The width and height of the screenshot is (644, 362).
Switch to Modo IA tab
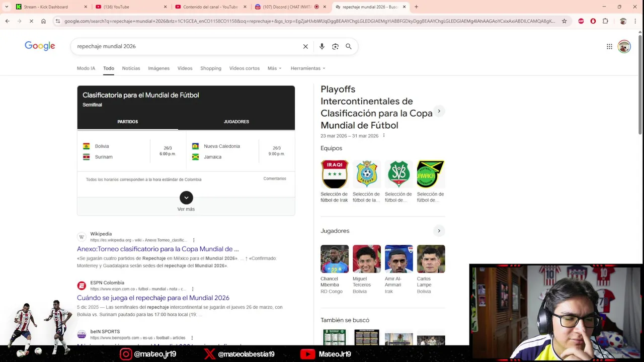point(86,68)
